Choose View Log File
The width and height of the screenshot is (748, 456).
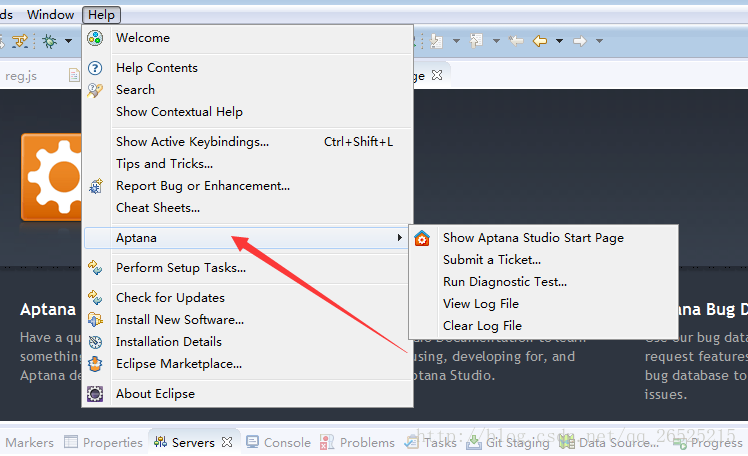(x=543, y=303)
